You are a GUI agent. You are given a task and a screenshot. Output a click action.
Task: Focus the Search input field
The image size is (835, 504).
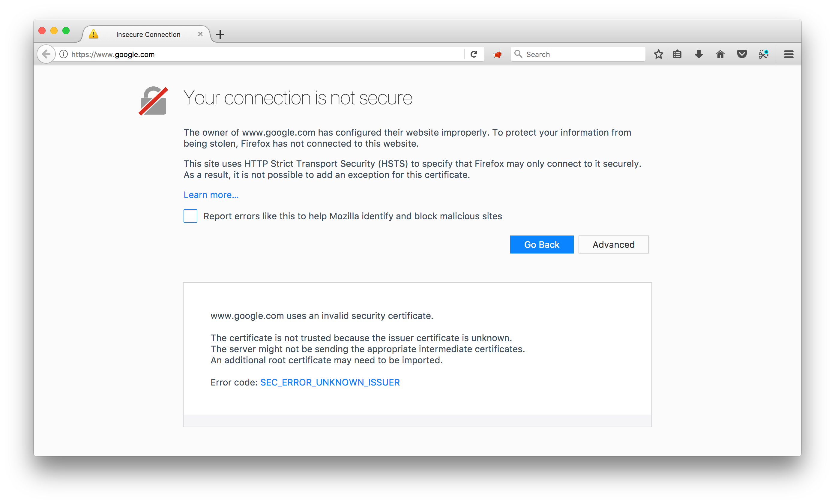click(x=578, y=54)
